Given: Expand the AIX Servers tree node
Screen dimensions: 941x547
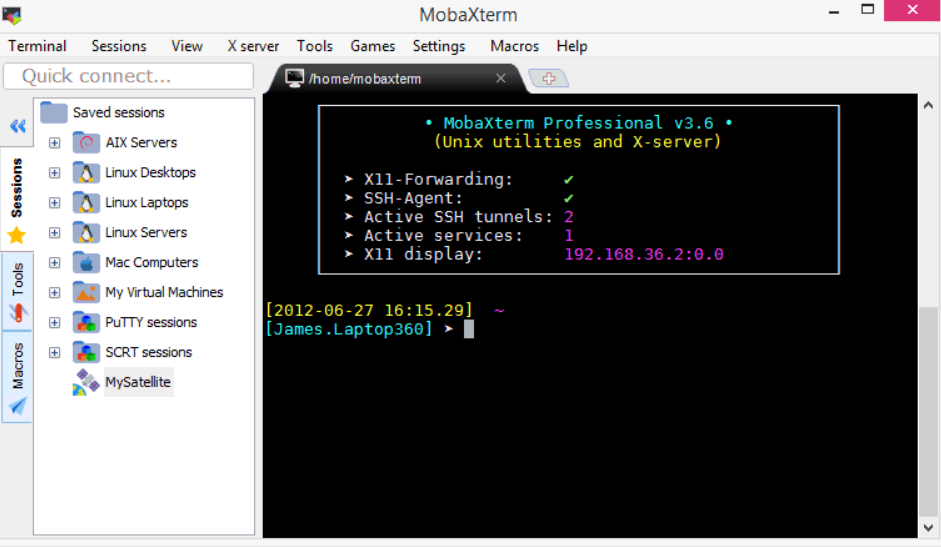Looking at the screenshot, I should click(55, 143).
